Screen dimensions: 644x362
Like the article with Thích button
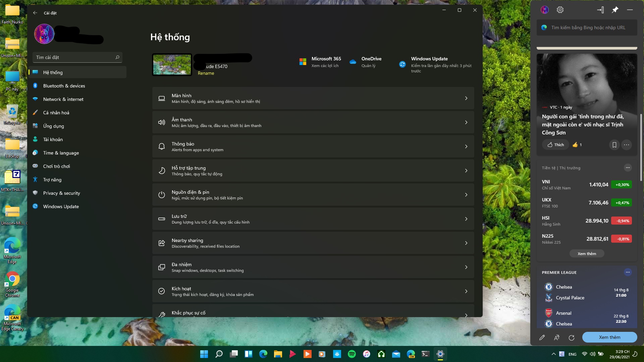(x=555, y=145)
